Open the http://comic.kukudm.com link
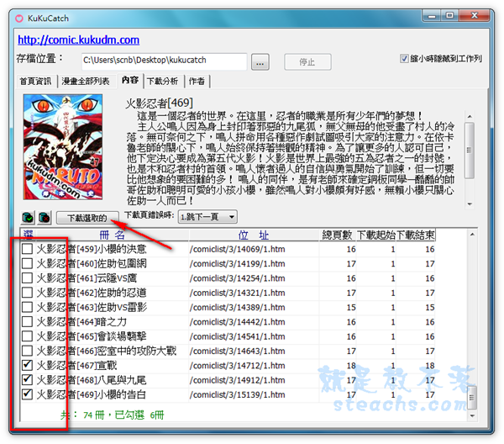The height and width of the screenshot is (444, 504). coord(79,40)
